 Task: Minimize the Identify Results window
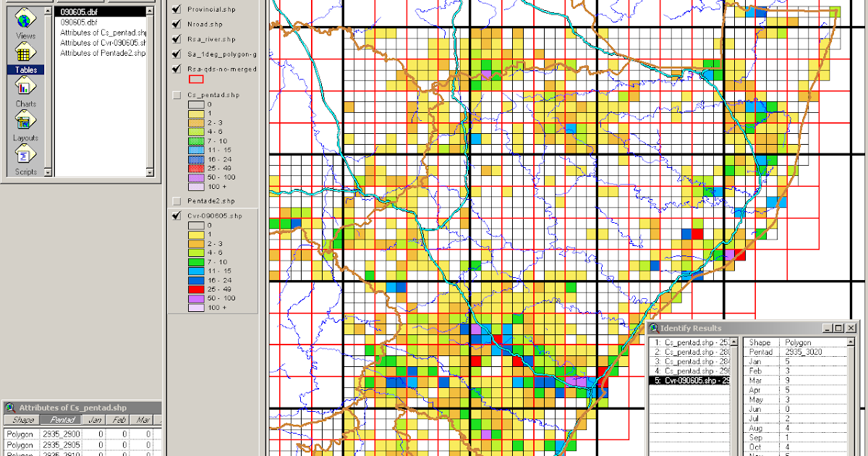tap(827, 328)
